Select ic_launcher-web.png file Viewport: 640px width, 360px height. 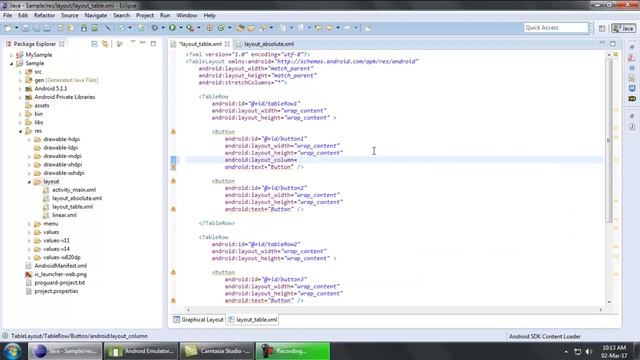pyautogui.click(x=60, y=274)
